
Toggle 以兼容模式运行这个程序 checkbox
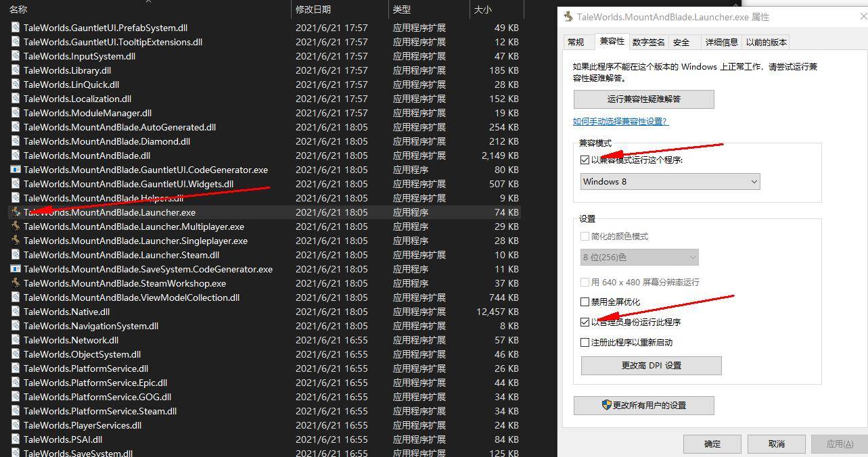tap(585, 160)
